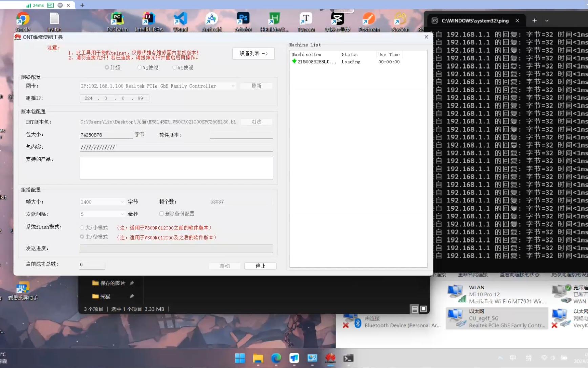
Task: Click the 刷新 refresh button
Action: coord(256,86)
